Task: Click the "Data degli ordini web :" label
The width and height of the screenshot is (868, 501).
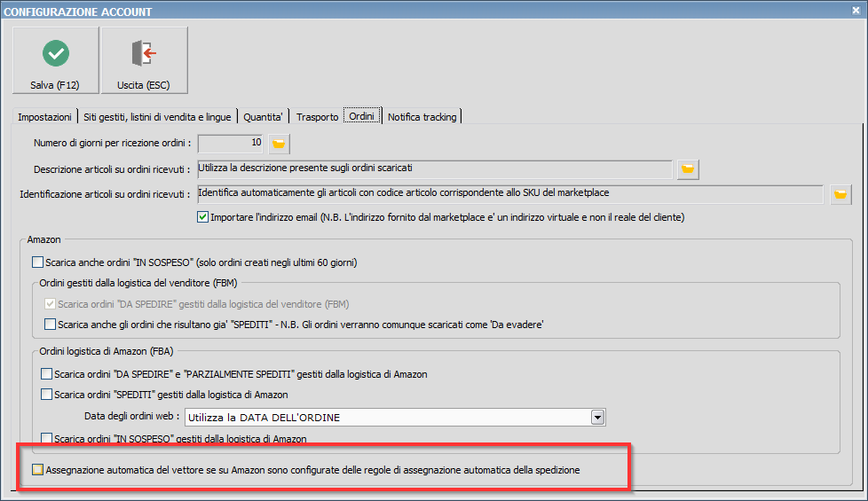Action: [131, 416]
